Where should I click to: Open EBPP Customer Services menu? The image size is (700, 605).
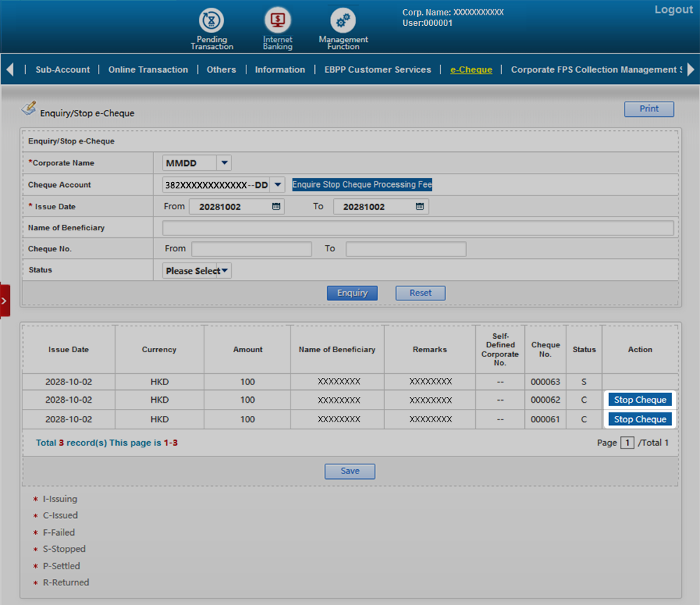click(378, 69)
